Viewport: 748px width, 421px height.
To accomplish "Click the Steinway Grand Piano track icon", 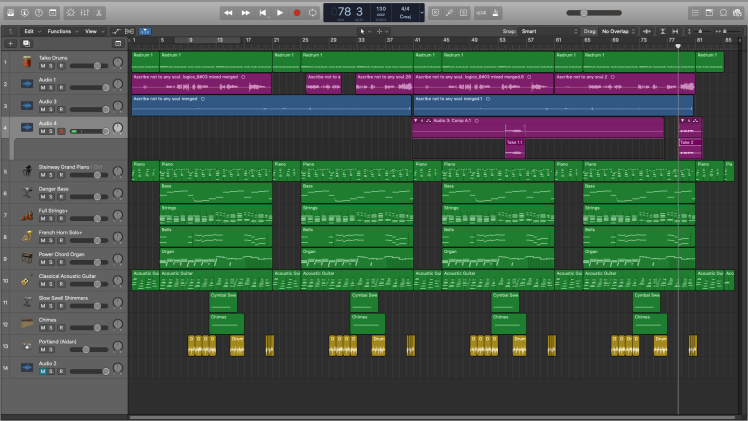I will [26, 172].
